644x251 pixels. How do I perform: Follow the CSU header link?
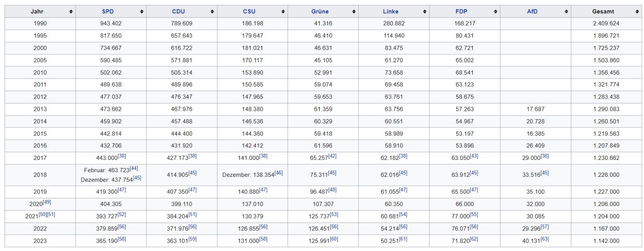(249, 12)
